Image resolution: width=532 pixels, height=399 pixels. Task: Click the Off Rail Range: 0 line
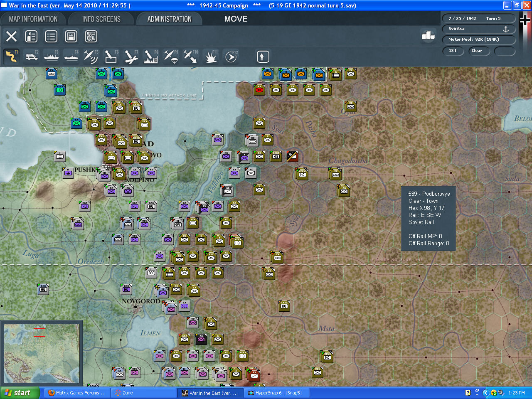[x=429, y=243]
